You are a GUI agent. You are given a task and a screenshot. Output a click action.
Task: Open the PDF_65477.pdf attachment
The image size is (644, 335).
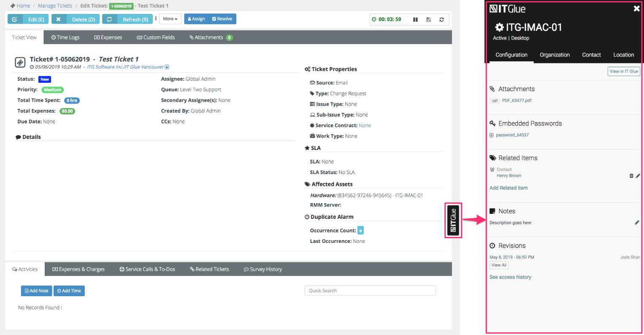pos(517,101)
